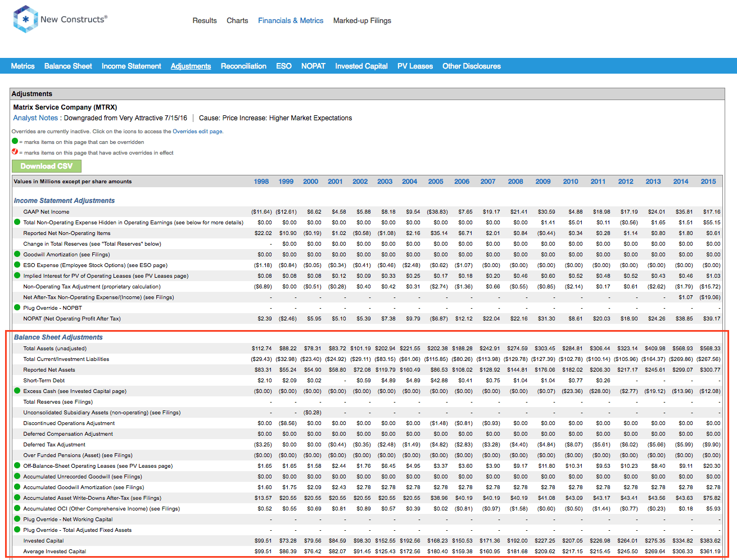This screenshot has width=737, height=560.
Task: Click the GAAP Net Income row label
Action: (46, 212)
